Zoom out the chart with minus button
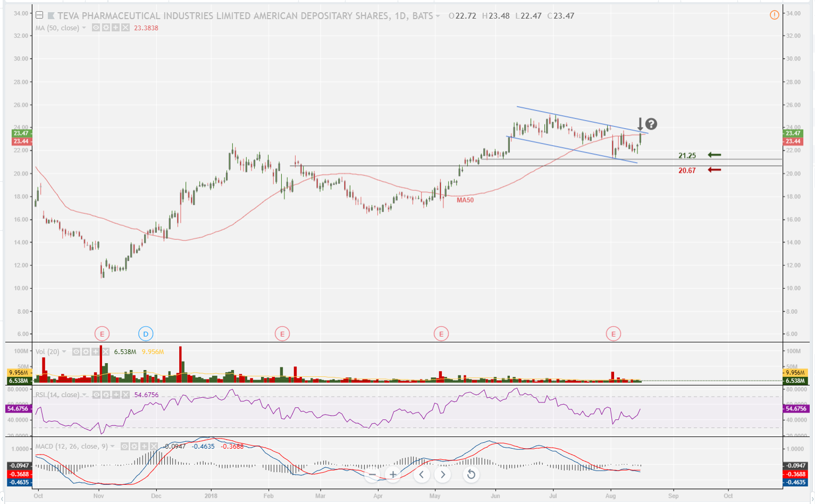The width and height of the screenshot is (815, 504). point(373,474)
